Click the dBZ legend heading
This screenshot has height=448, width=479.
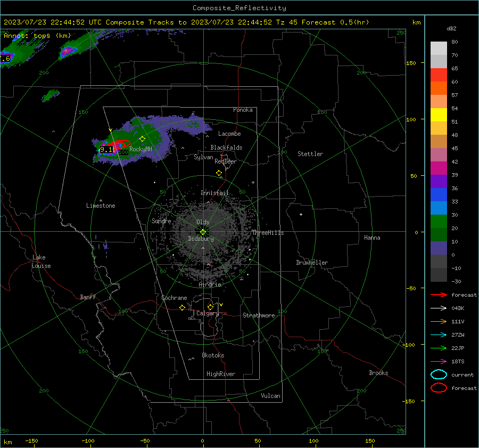pos(451,29)
